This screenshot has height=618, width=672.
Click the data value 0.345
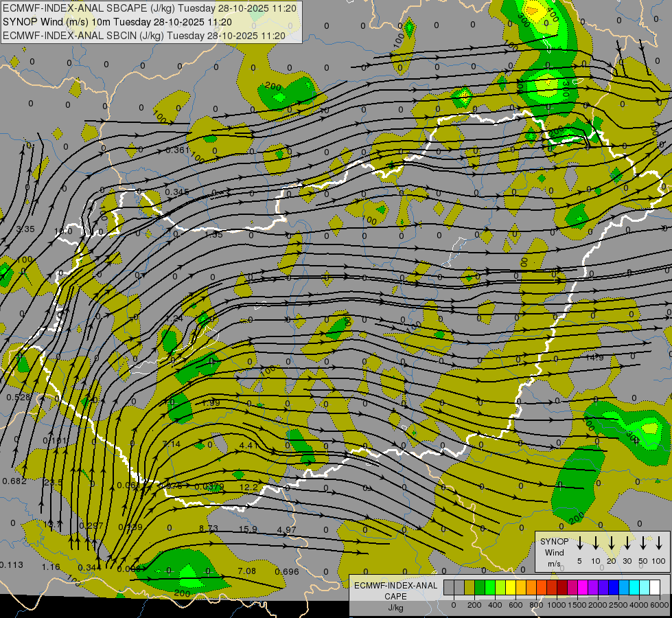pyautogui.click(x=177, y=192)
